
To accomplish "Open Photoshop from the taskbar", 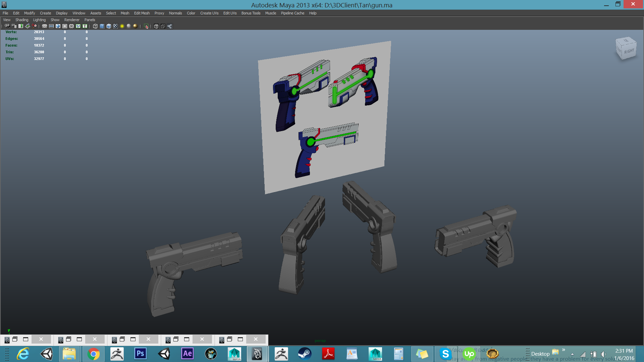I will (140, 354).
